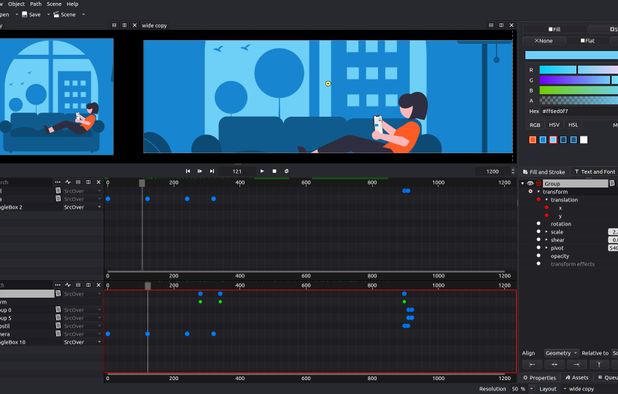Click the align horizontal centers button
Image resolution: width=618 pixels, height=394 pixels.
(x=554, y=364)
